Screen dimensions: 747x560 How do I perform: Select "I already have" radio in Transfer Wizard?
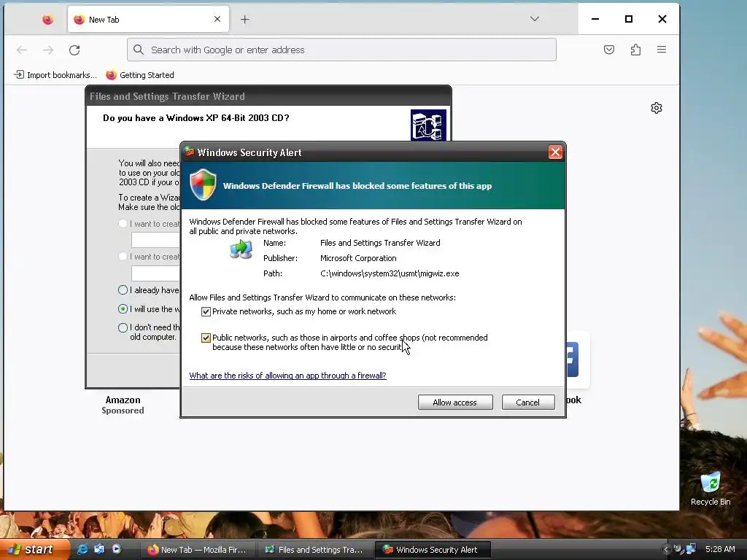pos(123,290)
